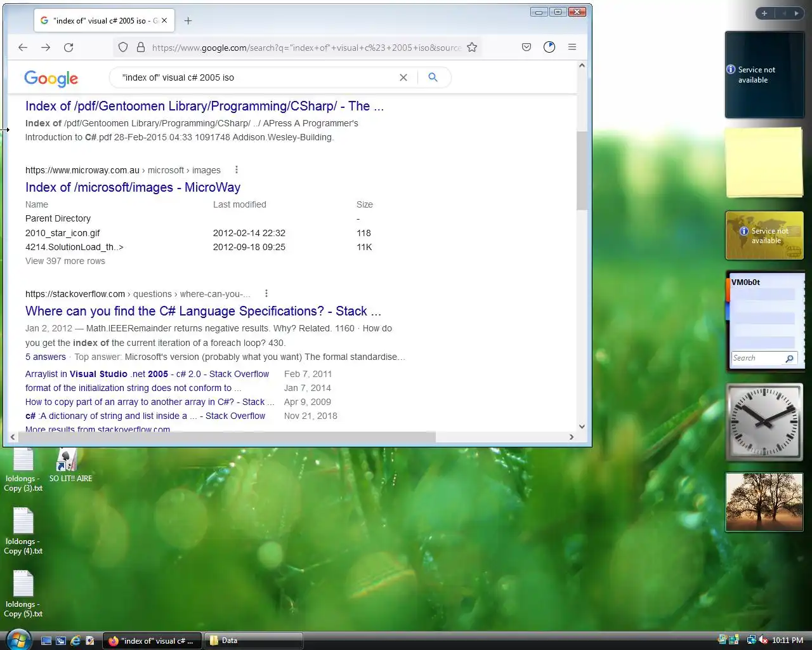Open the Firefox hamburger menu
The height and width of the screenshot is (650, 812).
[572, 47]
